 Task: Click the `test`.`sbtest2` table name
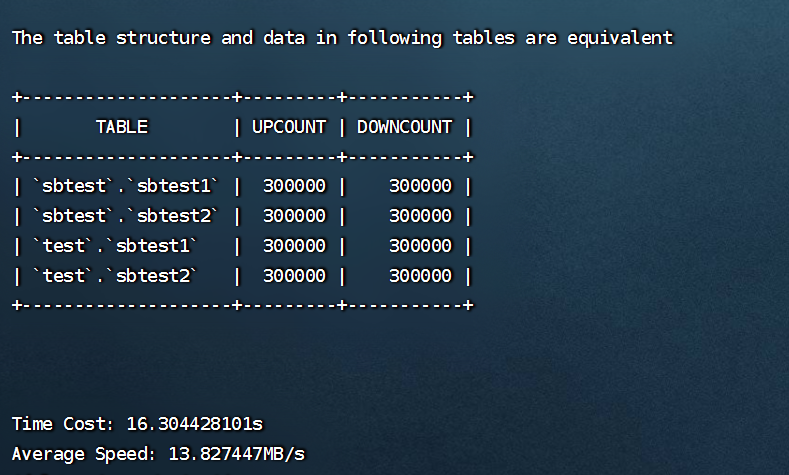coord(116,275)
